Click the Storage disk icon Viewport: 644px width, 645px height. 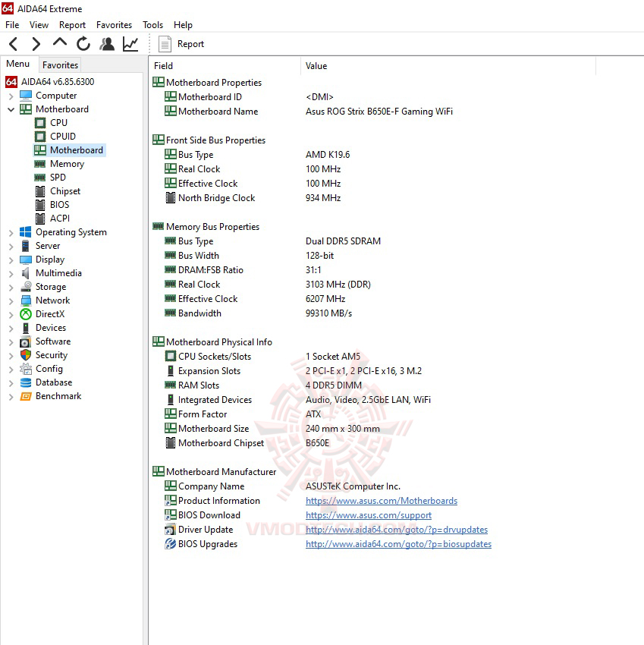coord(26,287)
